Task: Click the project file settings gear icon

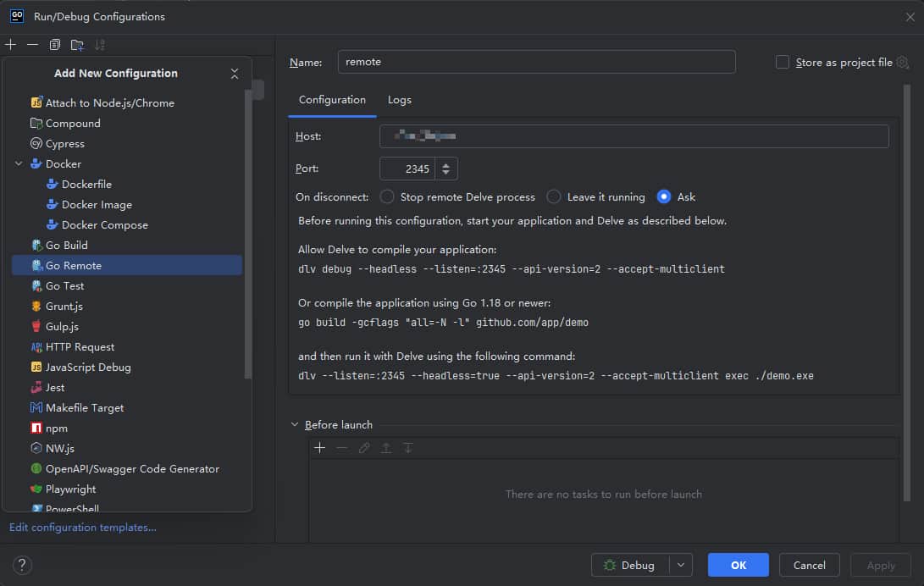Action: (x=902, y=63)
